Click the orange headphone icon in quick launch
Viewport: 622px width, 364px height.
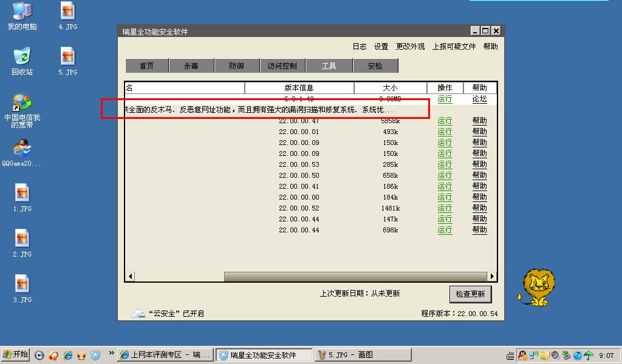[81, 356]
